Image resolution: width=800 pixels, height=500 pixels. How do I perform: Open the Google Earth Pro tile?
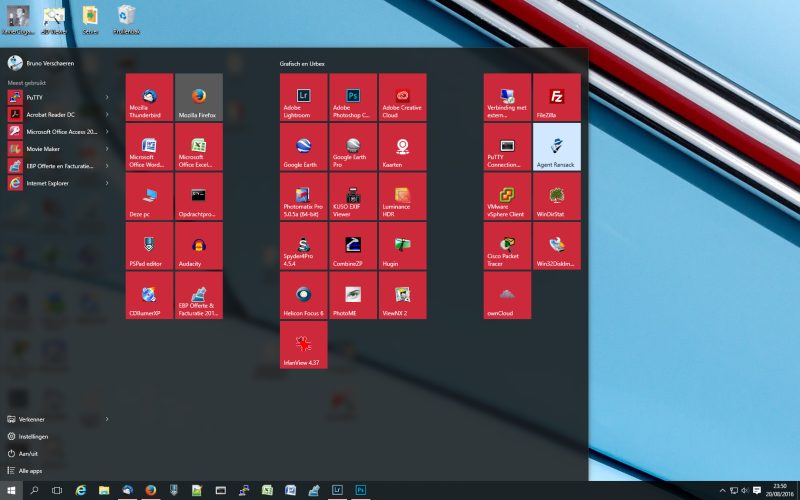point(353,146)
